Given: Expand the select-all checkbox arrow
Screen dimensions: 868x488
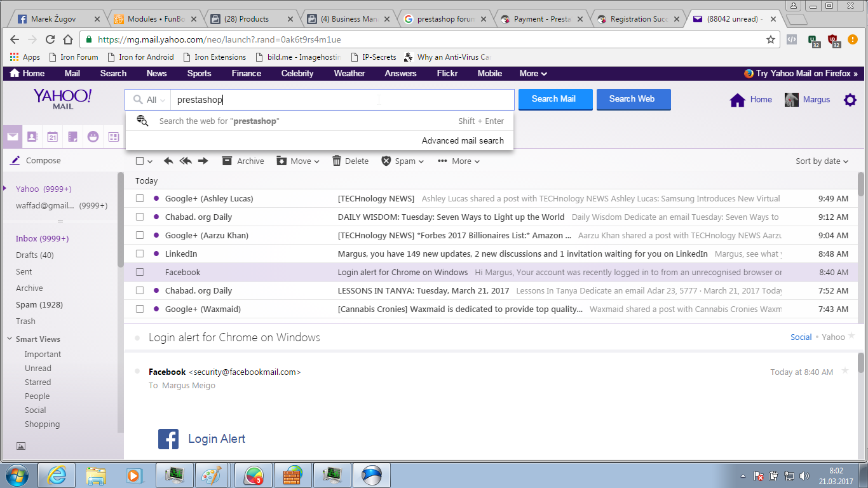Looking at the screenshot, I should 150,161.
